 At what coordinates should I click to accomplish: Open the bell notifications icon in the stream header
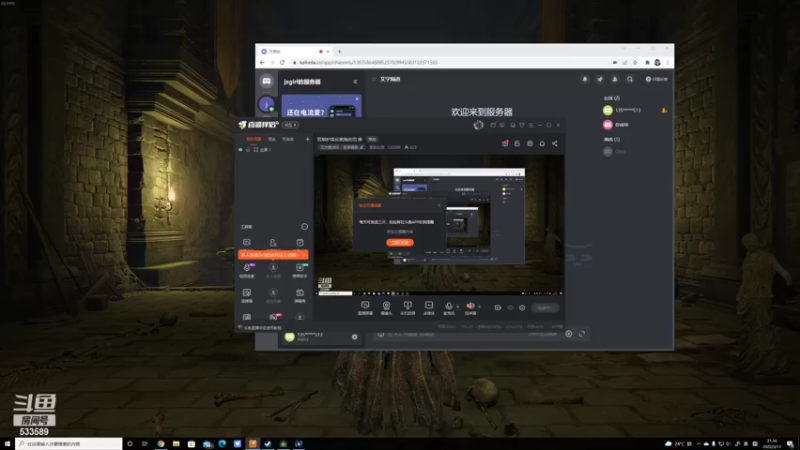pos(542,143)
